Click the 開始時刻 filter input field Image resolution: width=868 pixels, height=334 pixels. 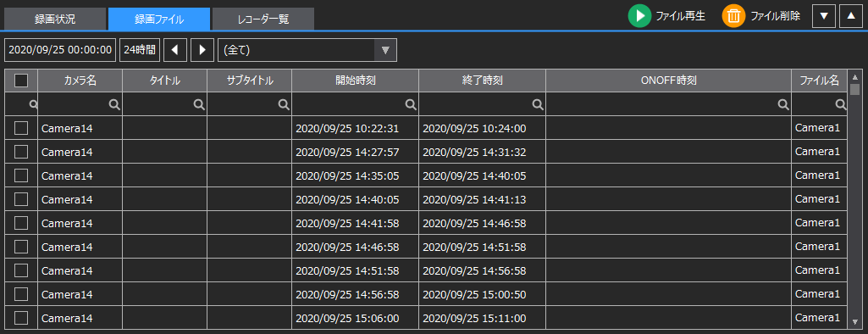tap(356, 104)
